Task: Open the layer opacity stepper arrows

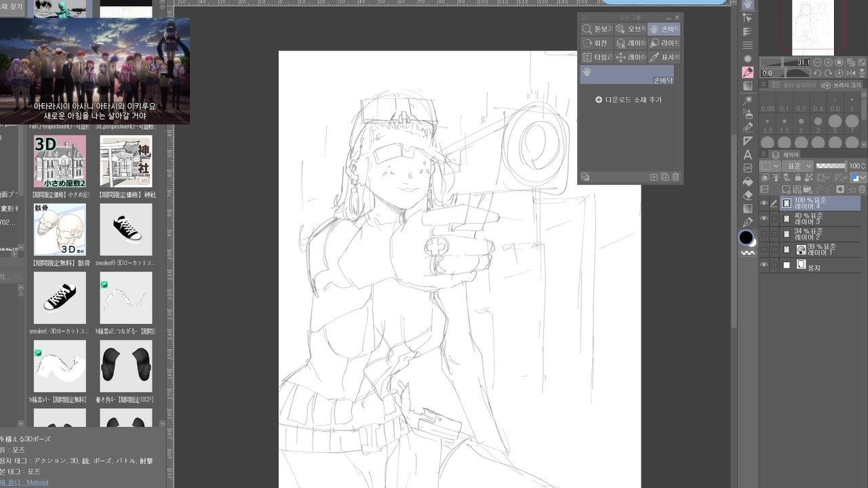Action: click(x=863, y=166)
